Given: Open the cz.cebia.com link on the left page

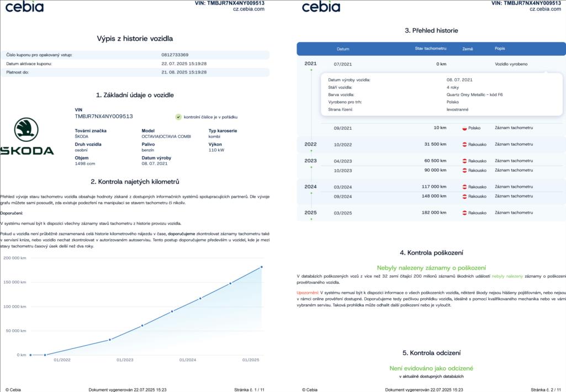Looking at the screenshot, I should pyautogui.click(x=248, y=9).
